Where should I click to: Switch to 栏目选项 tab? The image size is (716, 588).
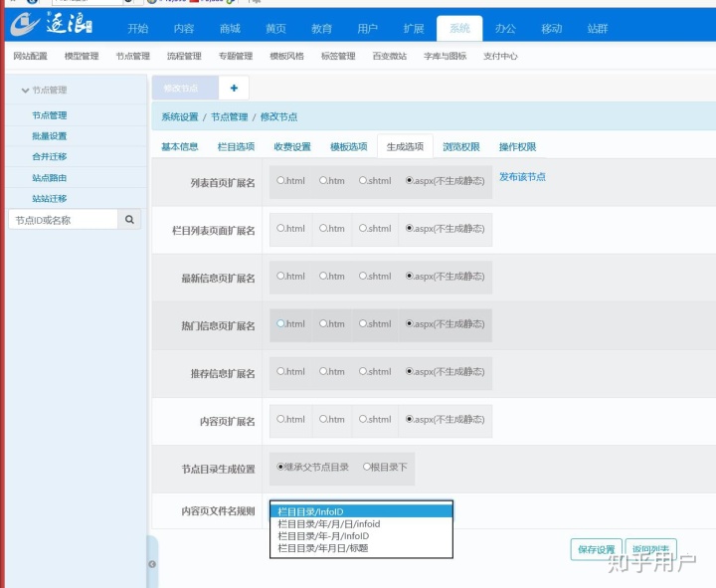click(236, 146)
